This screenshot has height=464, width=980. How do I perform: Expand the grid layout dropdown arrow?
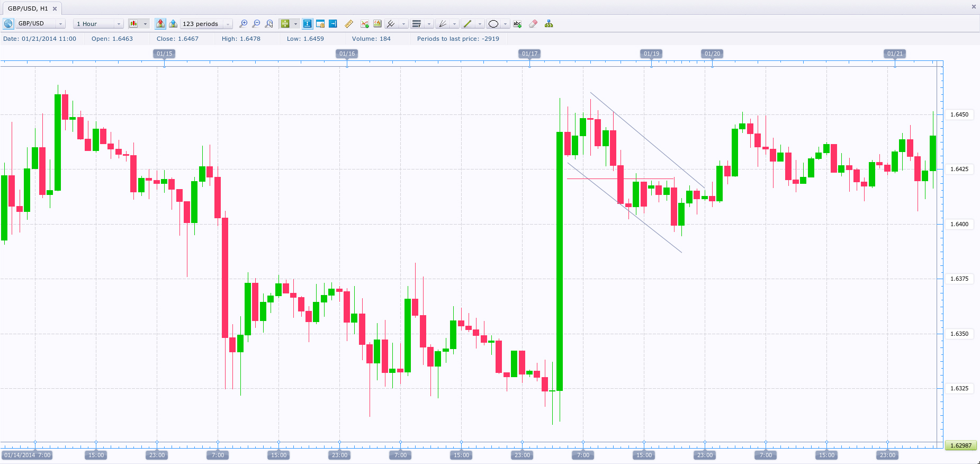tap(295, 24)
